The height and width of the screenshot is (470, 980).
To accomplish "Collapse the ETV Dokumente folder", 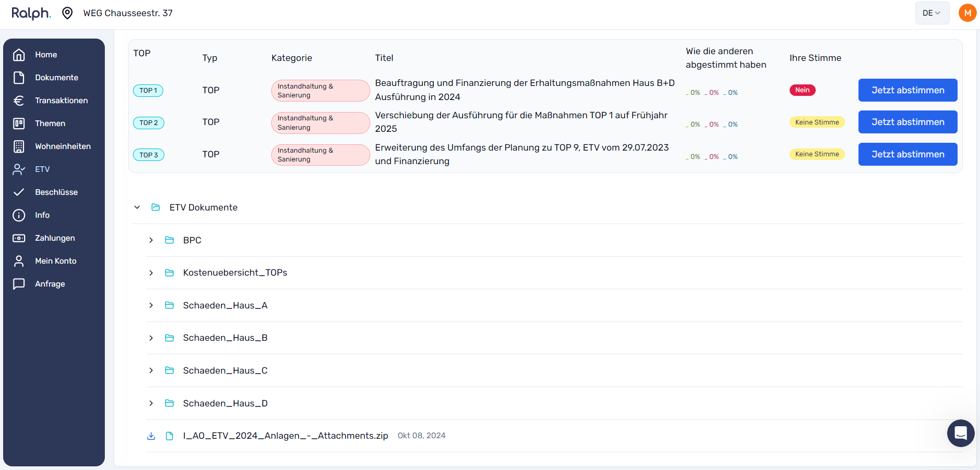I will coord(137,207).
